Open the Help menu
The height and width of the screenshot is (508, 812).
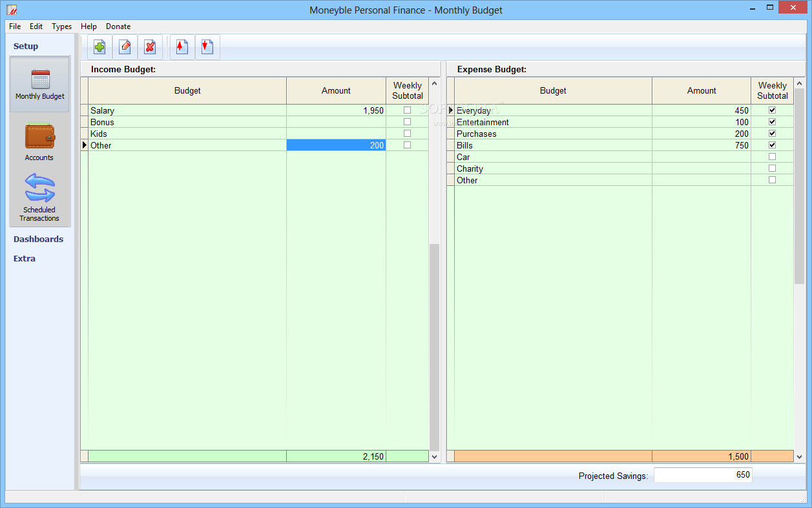89,26
